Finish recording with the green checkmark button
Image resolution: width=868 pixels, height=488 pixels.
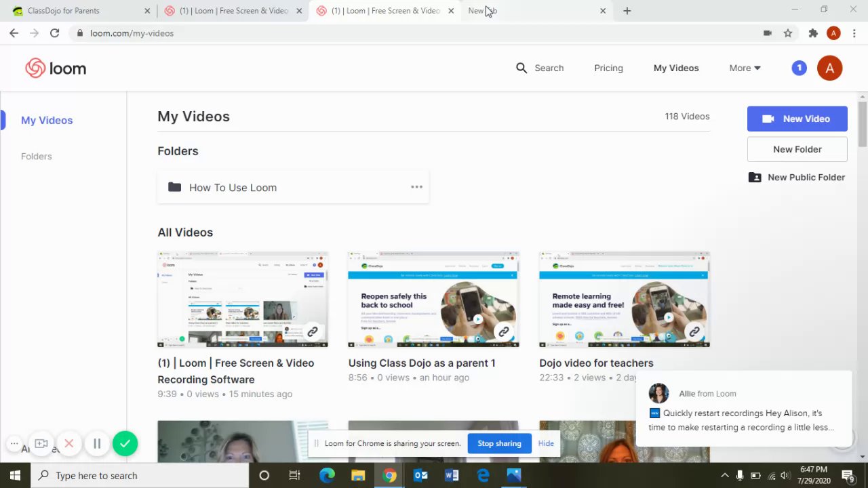coord(125,444)
